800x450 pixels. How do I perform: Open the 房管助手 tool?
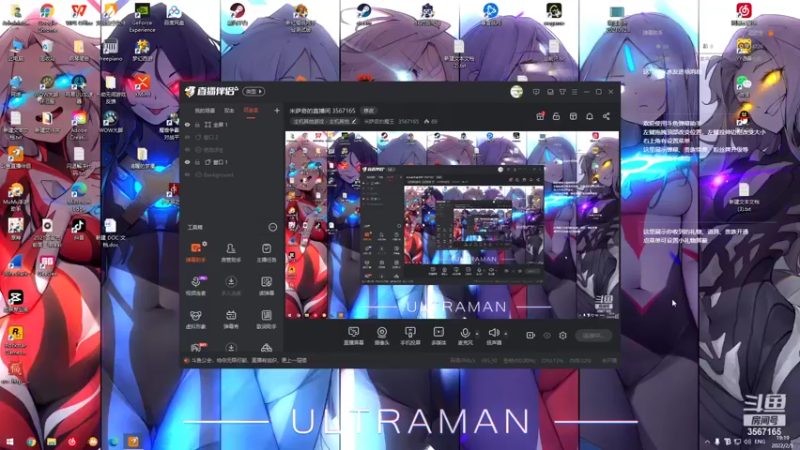pyautogui.click(x=231, y=253)
